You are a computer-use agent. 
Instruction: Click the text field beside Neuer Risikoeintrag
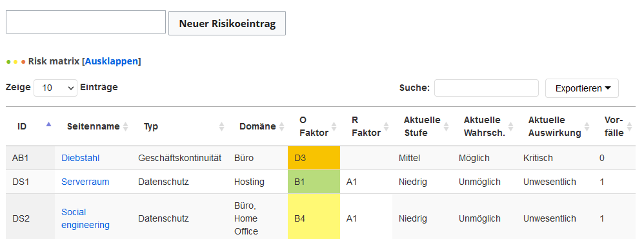click(x=86, y=22)
